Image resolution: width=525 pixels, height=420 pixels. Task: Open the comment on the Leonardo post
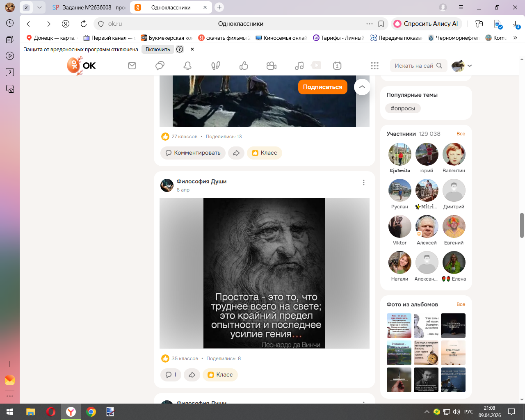tap(171, 375)
